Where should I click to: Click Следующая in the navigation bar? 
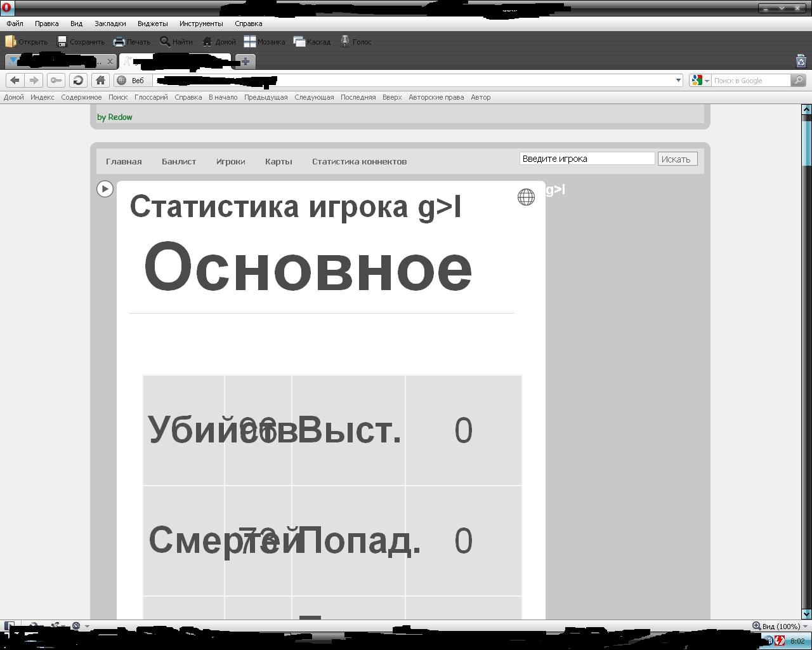pos(314,97)
